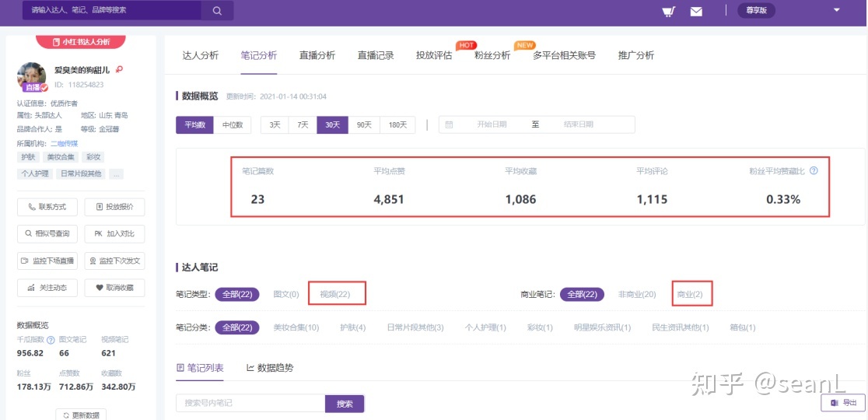Click the 关注动态 button
Viewport: 868px width, 420px height.
pos(47,288)
